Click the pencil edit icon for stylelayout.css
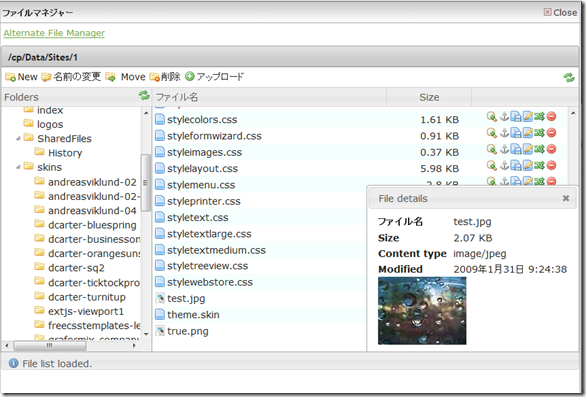This screenshot has width=586, height=397. tap(527, 166)
